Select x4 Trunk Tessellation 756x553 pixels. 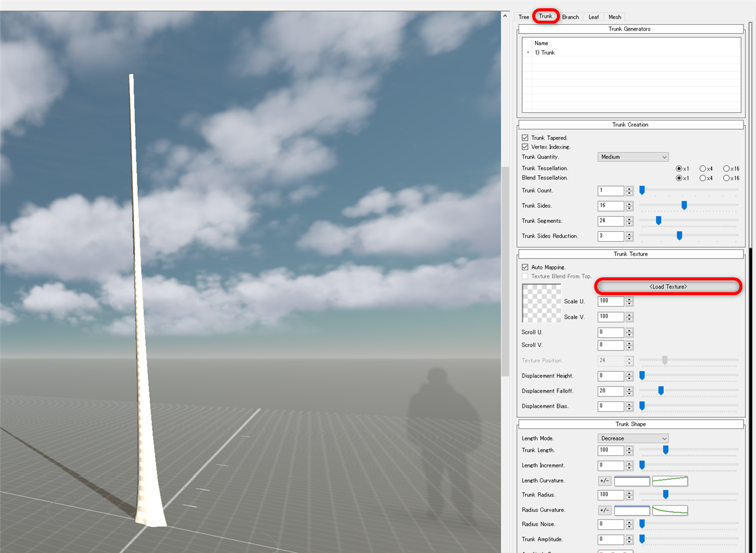point(702,168)
